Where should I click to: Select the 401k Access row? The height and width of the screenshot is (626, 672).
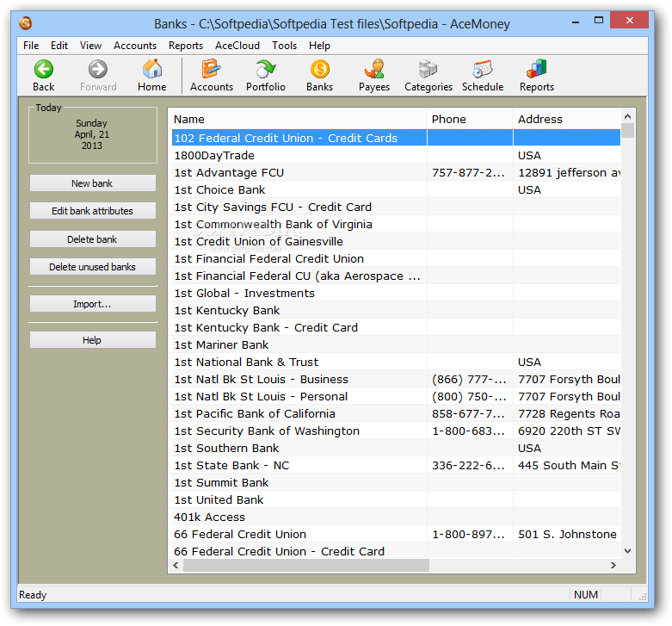coord(395,517)
